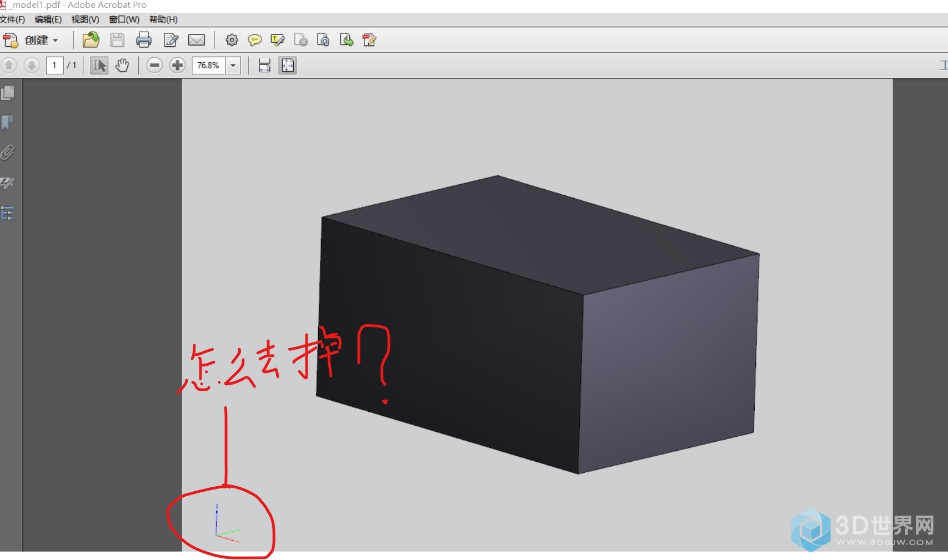Click the fit width scrolling icon
948x560 pixels.
pos(264,65)
